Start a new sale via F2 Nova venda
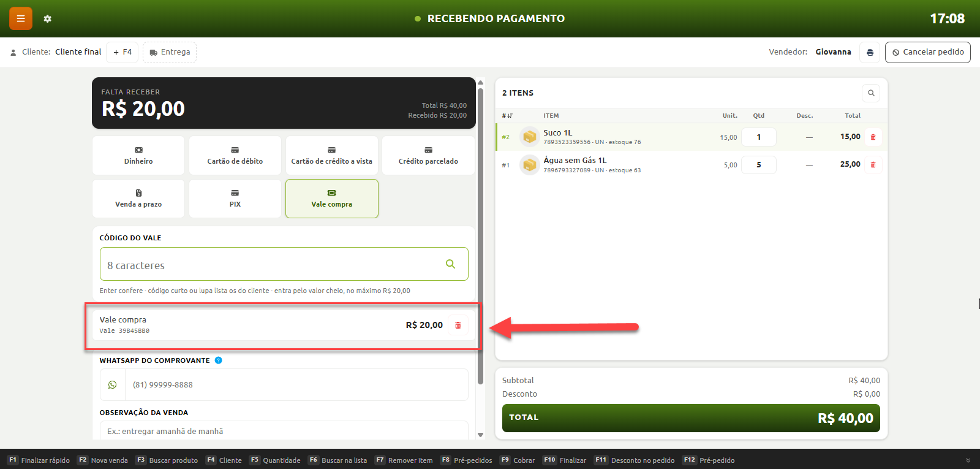 (103, 460)
